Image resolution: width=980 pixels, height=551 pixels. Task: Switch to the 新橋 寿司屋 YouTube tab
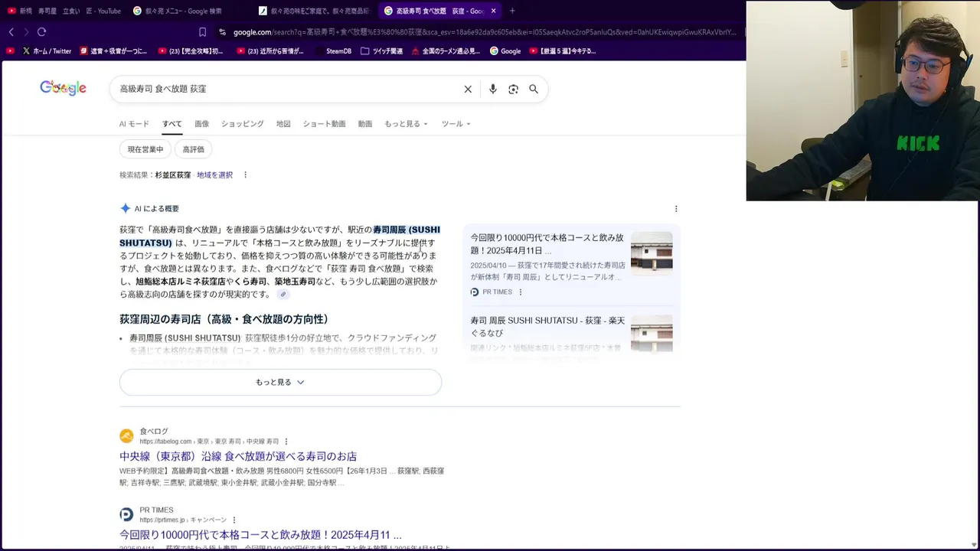click(64, 11)
